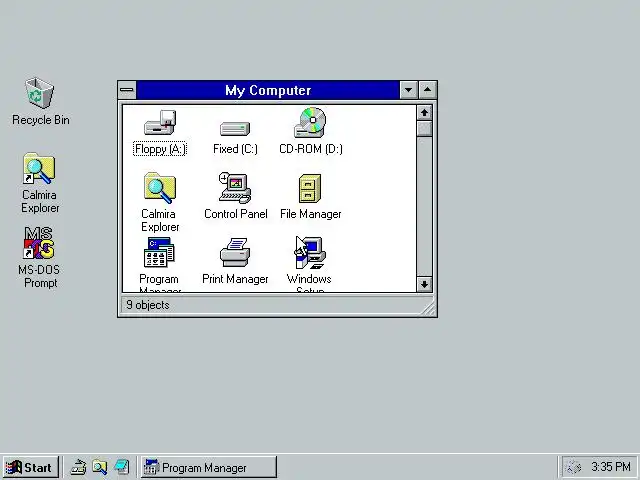Click scroll down arrow in My Computer
This screenshot has height=480, width=640.
click(x=424, y=284)
